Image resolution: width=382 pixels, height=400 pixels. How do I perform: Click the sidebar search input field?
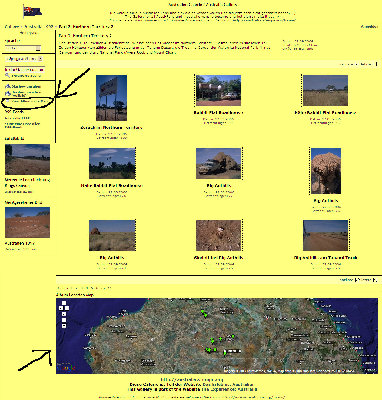[x=20, y=49]
